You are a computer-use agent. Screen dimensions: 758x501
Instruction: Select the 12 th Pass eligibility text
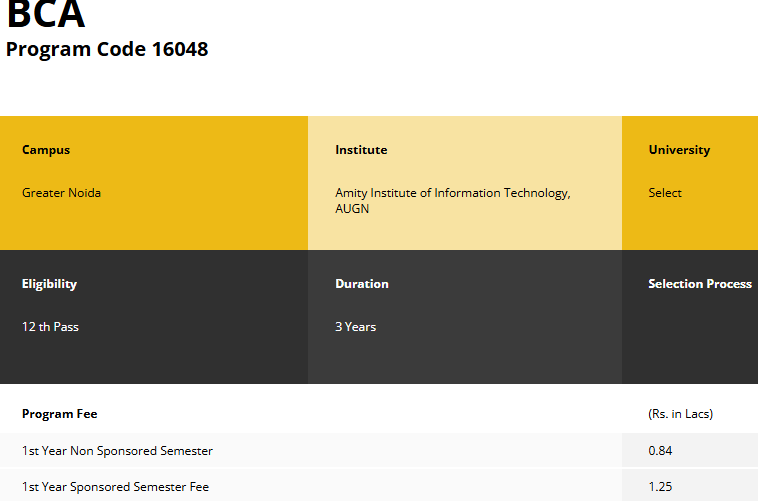click(50, 327)
